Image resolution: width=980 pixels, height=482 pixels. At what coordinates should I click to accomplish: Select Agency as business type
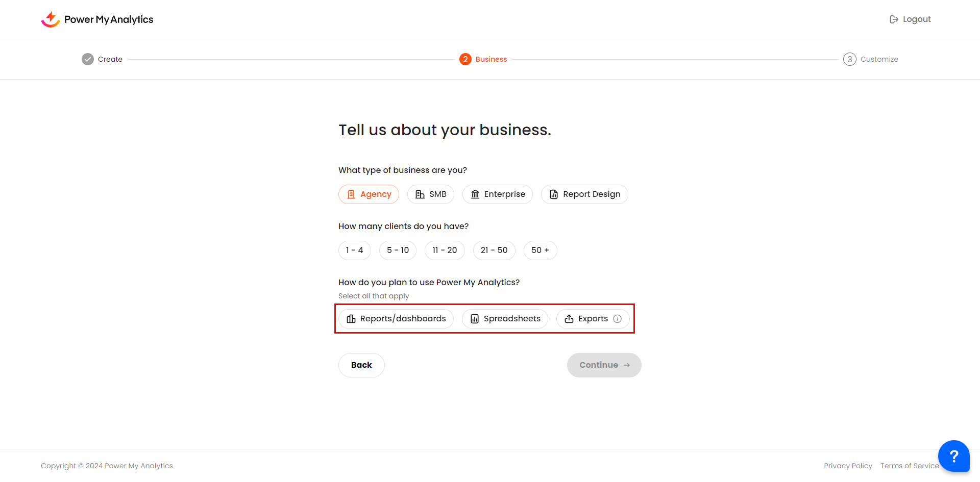point(369,194)
